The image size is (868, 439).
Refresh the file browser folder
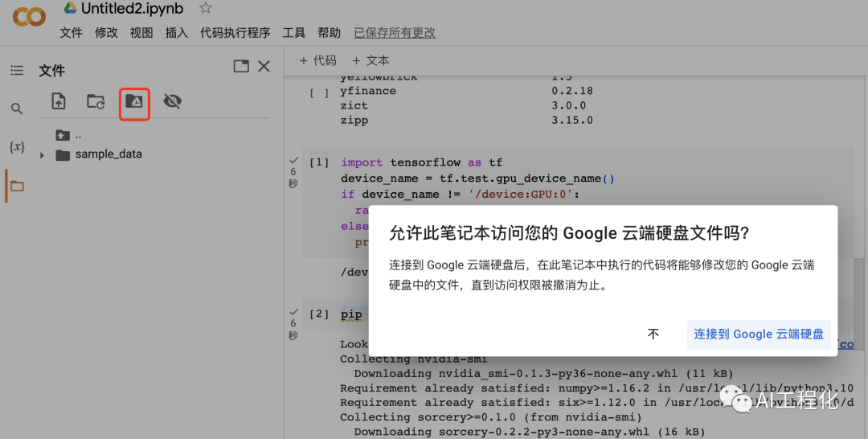click(x=96, y=101)
